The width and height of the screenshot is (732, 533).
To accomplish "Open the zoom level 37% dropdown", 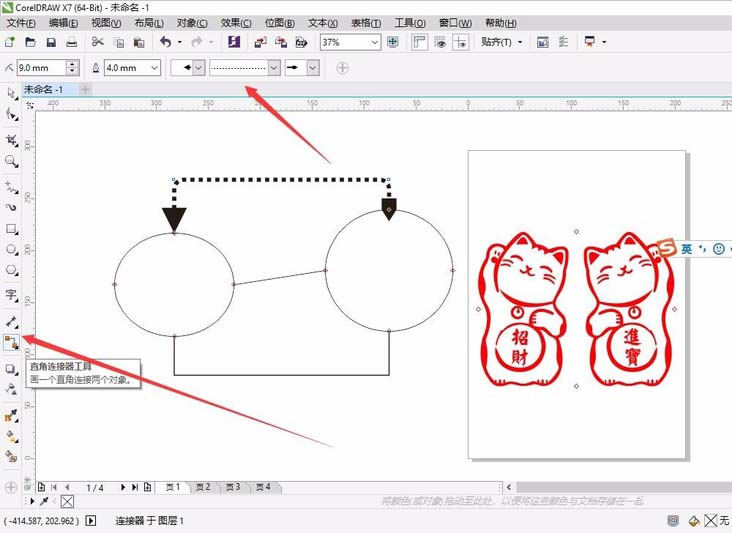I will (374, 42).
